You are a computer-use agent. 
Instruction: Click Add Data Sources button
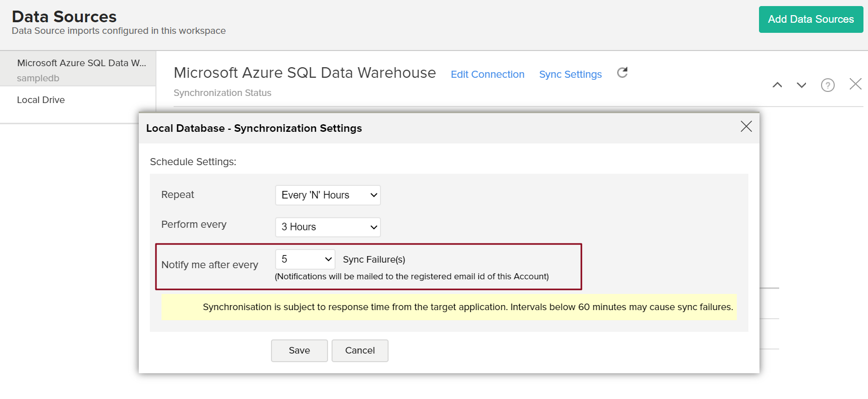coord(810,20)
